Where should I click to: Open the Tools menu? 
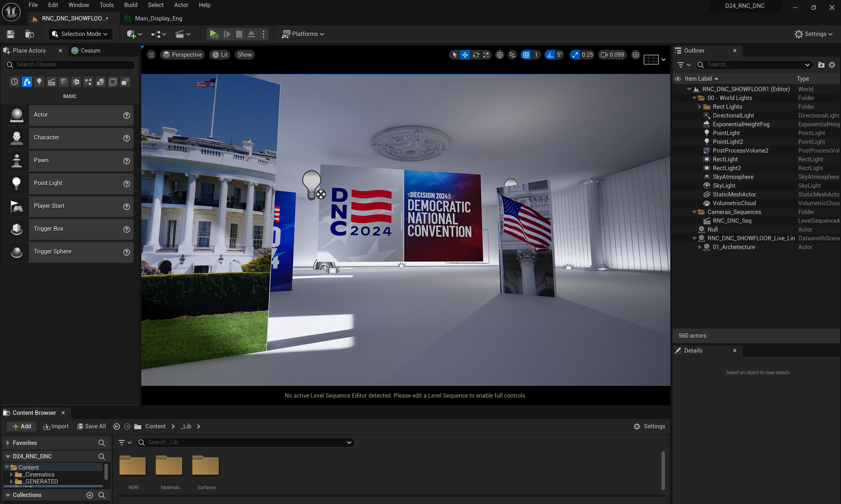click(106, 5)
